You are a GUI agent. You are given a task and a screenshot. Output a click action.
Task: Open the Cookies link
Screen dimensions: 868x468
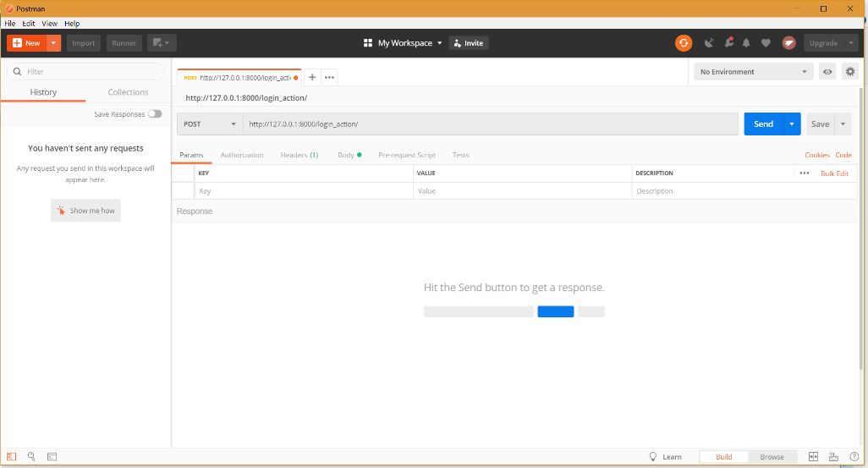817,155
